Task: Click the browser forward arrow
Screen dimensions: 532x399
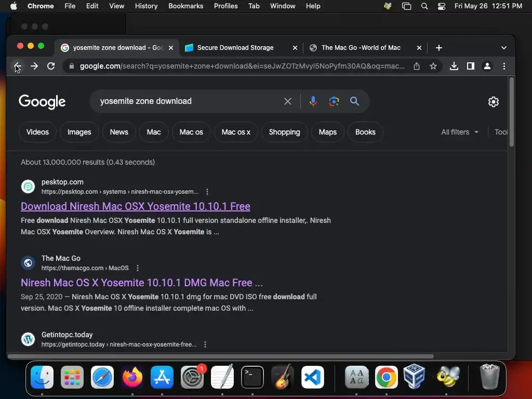Action: coord(34,66)
